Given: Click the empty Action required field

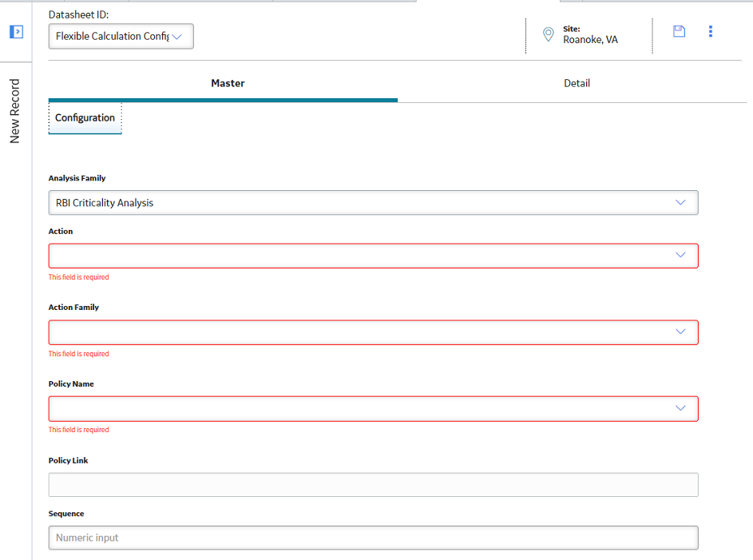Looking at the screenshot, I should coord(373,256).
